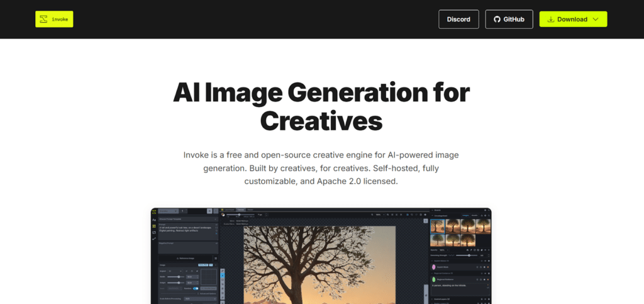Click the Invoke logo in the header
Screen dimensions: 644x304
[x=54, y=19]
